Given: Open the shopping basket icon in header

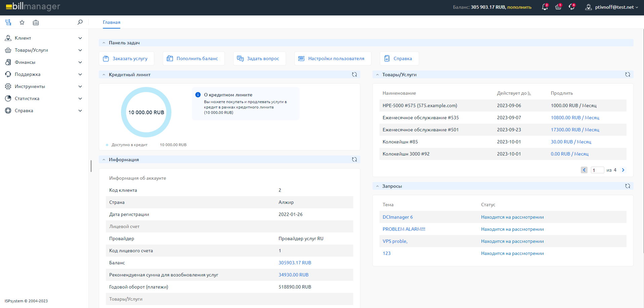Looking at the screenshot, I should pyautogui.click(x=558, y=7).
